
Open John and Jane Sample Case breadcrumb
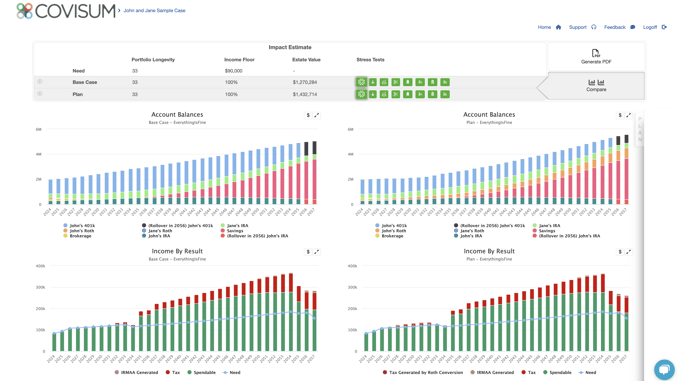pyautogui.click(x=154, y=10)
